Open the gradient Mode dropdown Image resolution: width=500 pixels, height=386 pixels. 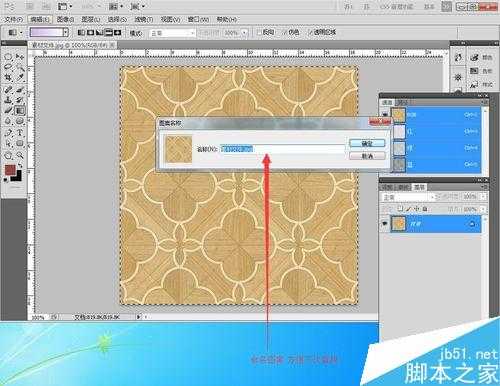pos(172,33)
